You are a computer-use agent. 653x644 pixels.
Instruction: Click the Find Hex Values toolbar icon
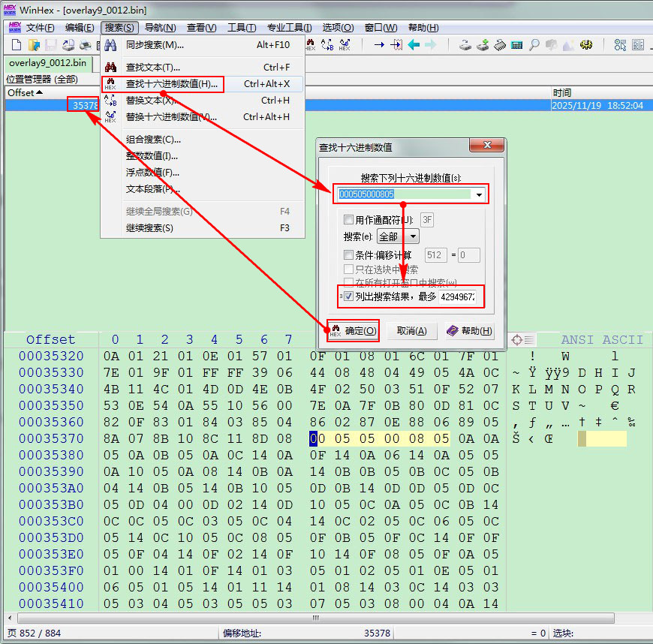(311, 44)
